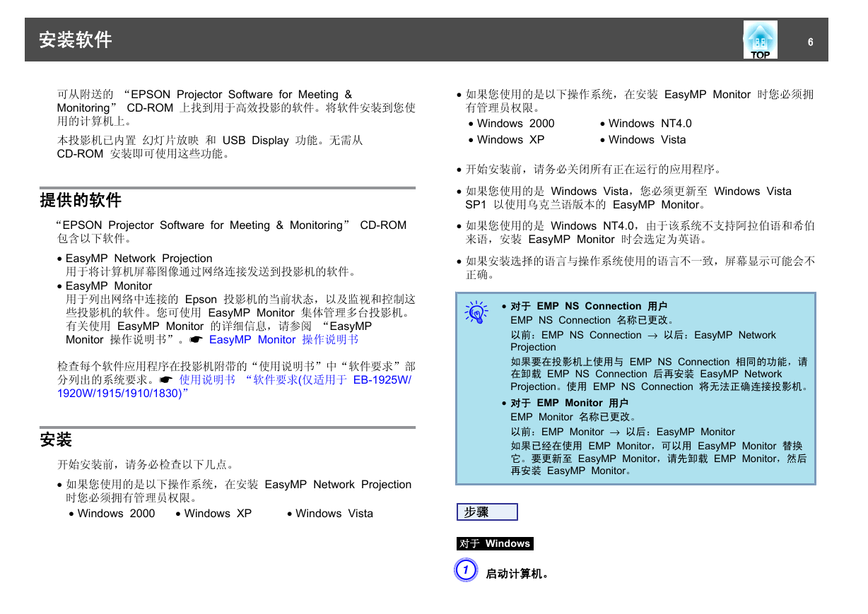Click the 启动计算机。 step text
The height and width of the screenshot is (614, 868).
point(518,574)
